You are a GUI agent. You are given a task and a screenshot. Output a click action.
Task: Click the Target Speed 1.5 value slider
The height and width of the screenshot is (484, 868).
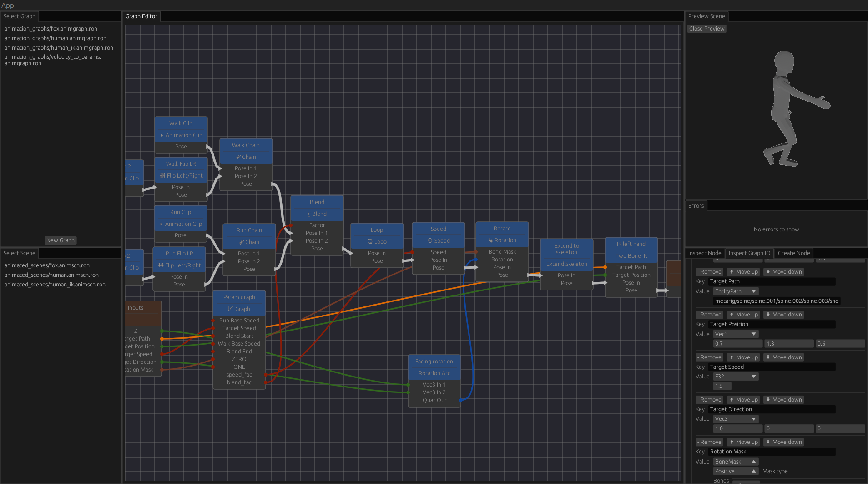point(722,386)
